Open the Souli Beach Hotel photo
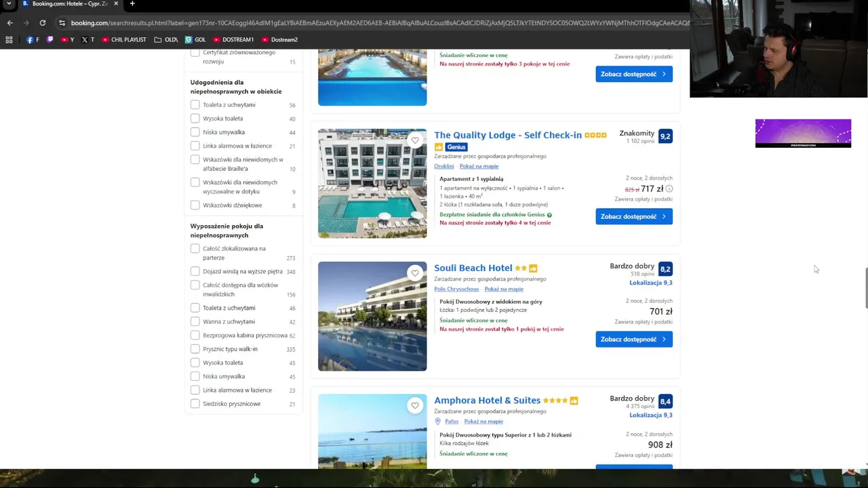This screenshot has height=488, width=868. point(372,316)
